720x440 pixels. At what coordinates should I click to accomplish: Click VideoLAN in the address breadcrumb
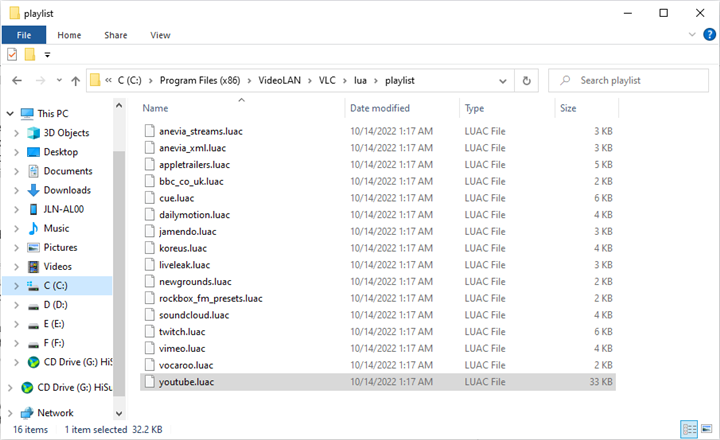[283, 80]
